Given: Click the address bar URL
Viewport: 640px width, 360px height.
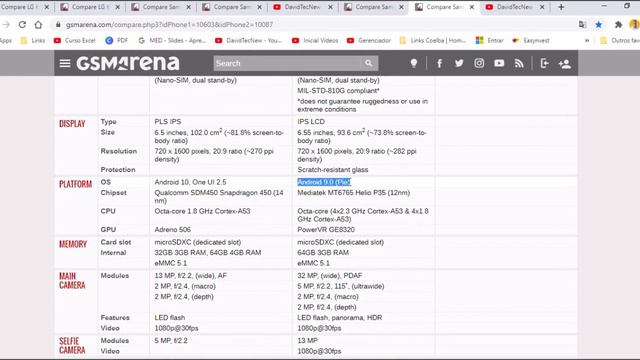Looking at the screenshot, I should click(x=169, y=24).
